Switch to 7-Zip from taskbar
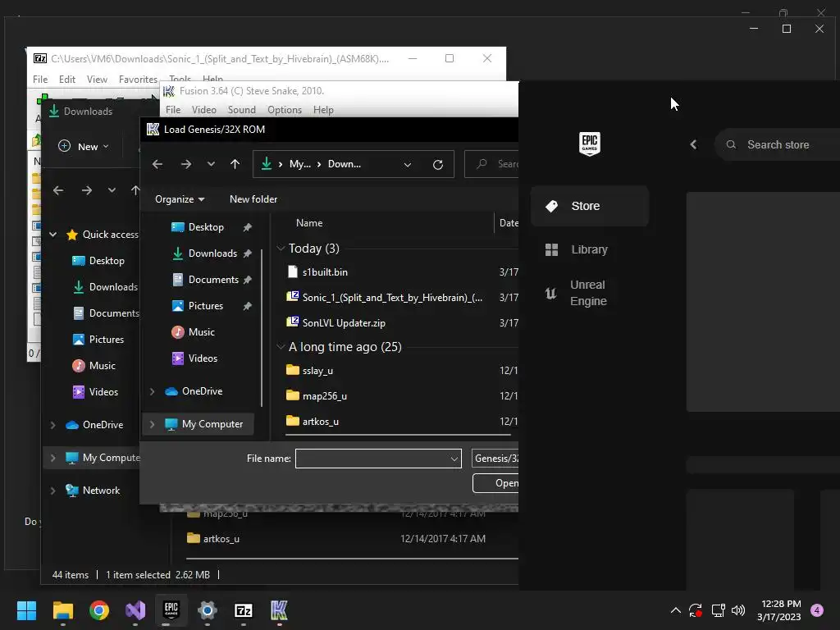The height and width of the screenshot is (630, 840). tap(243, 610)
